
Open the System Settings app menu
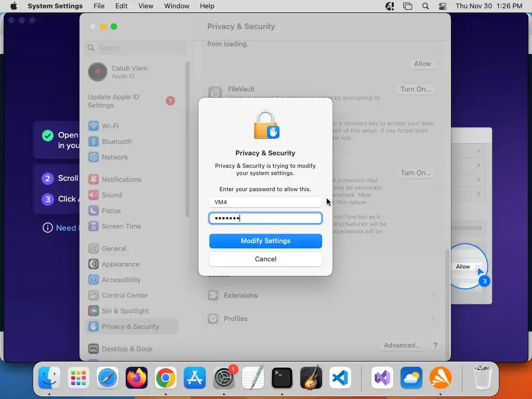pyautogui.click(x=55, y=6)
